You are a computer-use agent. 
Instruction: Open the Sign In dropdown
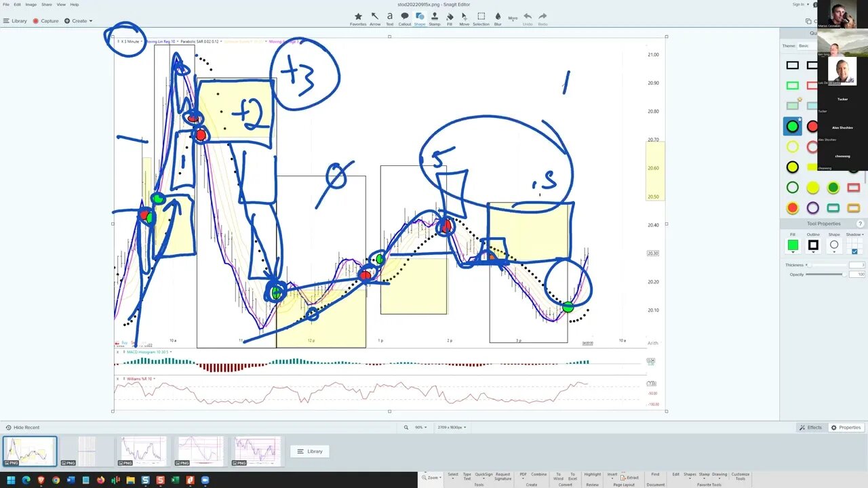(800, 4)
